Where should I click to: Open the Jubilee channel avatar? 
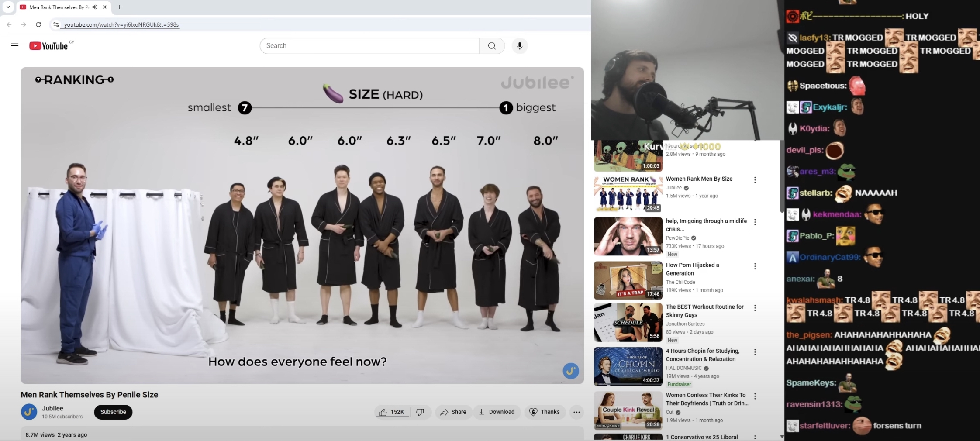29,412
